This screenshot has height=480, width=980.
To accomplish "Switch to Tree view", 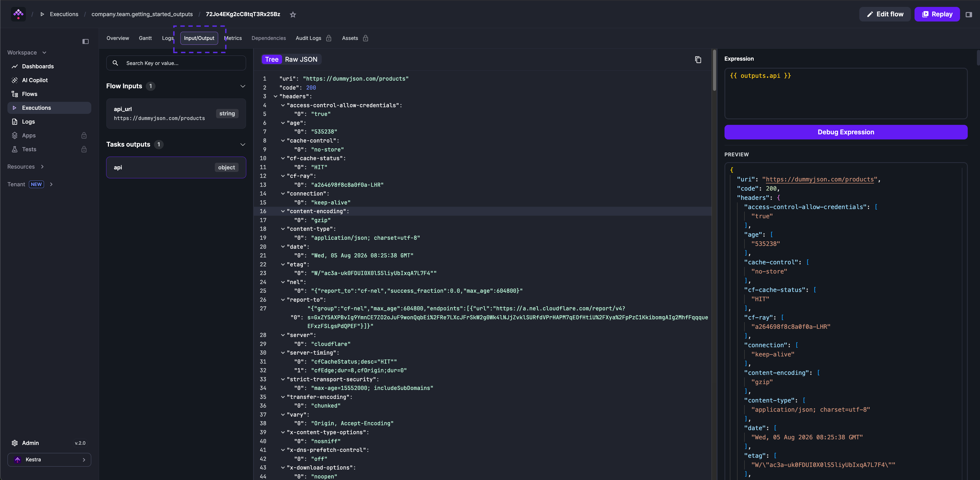I will coord(272,59).
